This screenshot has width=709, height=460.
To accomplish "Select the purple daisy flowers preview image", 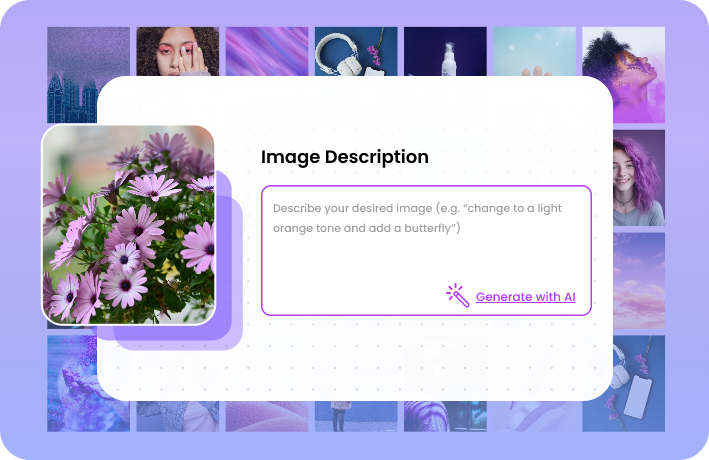I will (x=128, y=225).
